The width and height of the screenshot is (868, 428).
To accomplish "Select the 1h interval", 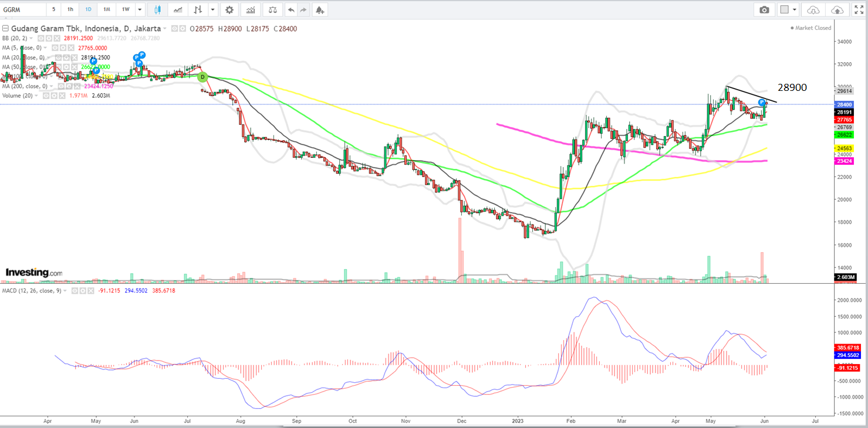I will pyautogui.click(x=70, y=9).
